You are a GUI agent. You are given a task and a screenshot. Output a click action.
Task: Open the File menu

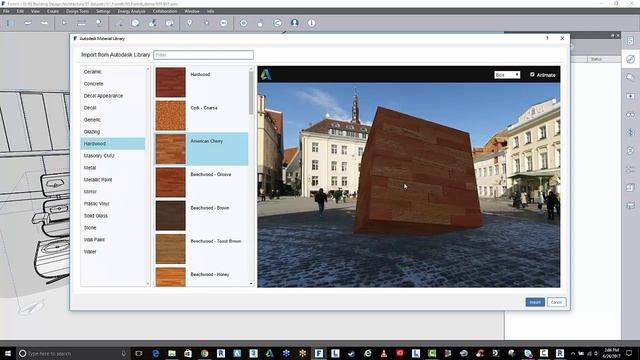coord(6,11)
